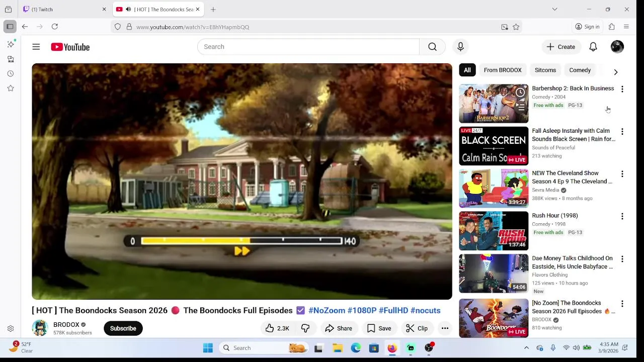The width and height of the screenshot is (644, 362).
Task: Click the picture-in-picture icon in address bar
Action: pos(505,27)
